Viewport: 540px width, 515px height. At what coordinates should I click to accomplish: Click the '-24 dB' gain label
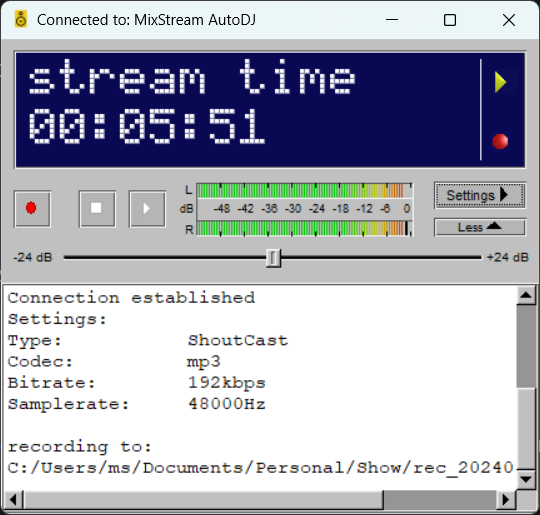(x=33, y=258)
